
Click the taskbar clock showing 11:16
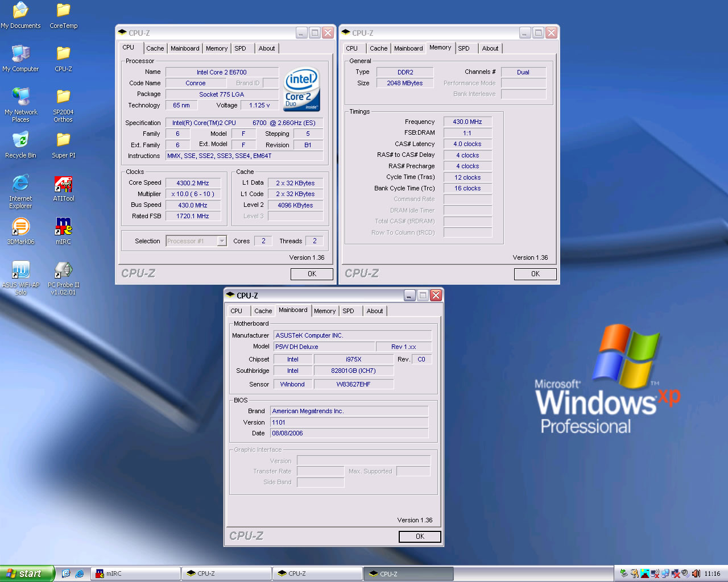[712, 573]
